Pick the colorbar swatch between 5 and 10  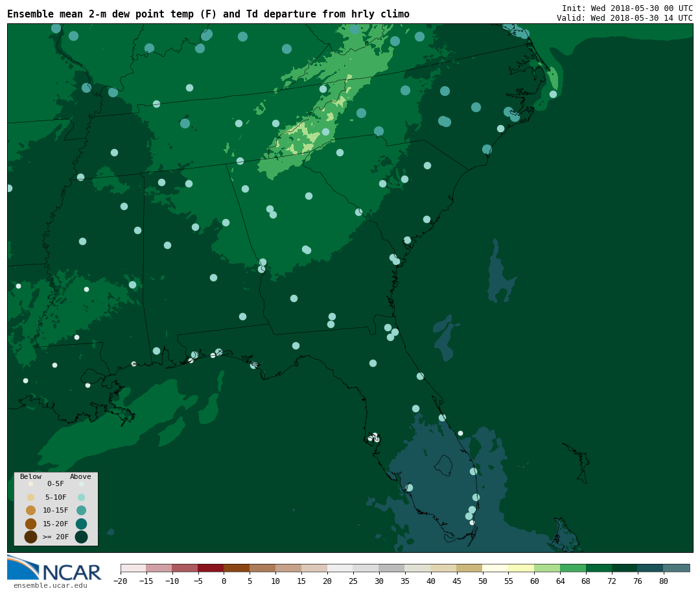[262, 568]
